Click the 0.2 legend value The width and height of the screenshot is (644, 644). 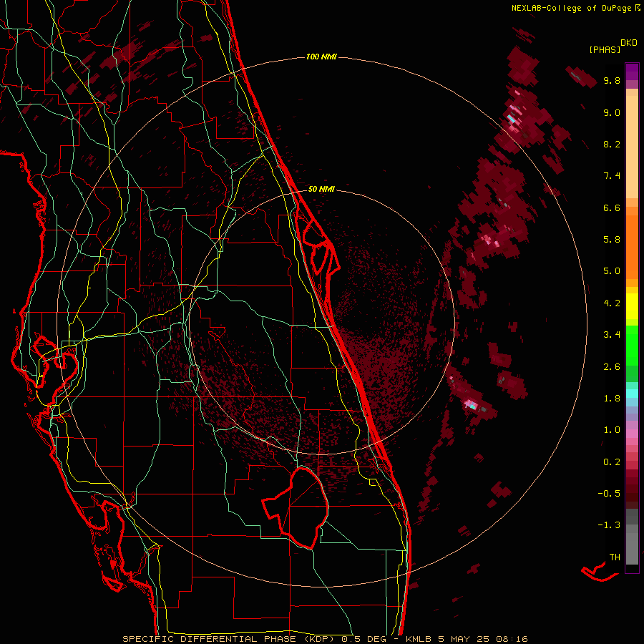tap(612, 462)
